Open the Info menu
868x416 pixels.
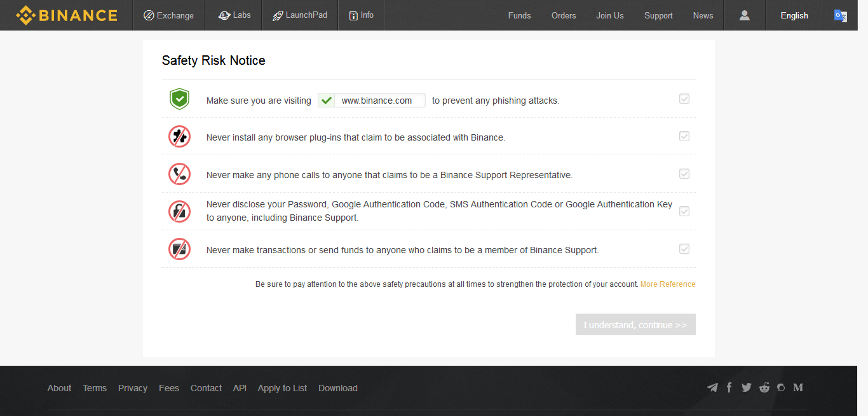click(362, 15)
